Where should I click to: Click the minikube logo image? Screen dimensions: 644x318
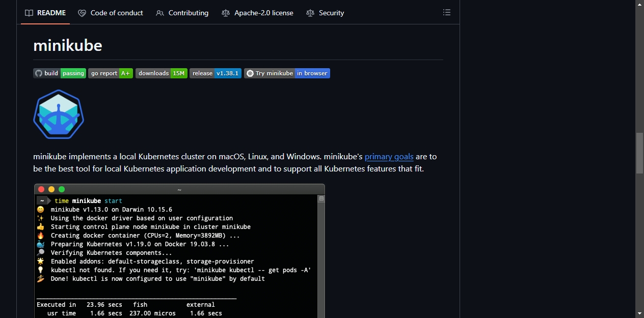coord(59,114)
